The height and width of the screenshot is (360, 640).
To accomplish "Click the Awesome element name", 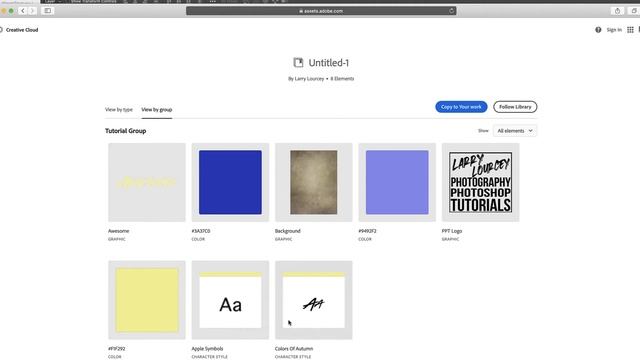I will point(118,231).
